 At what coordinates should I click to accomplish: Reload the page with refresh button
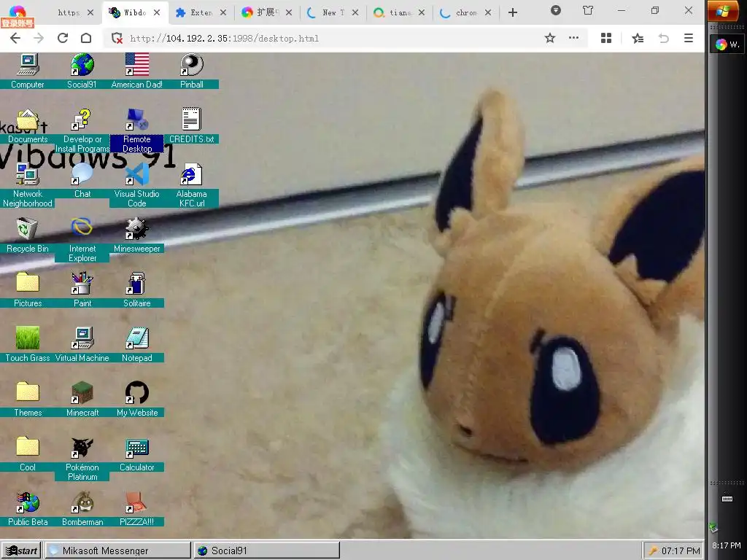pyautogui.click(x=63, y=38)
